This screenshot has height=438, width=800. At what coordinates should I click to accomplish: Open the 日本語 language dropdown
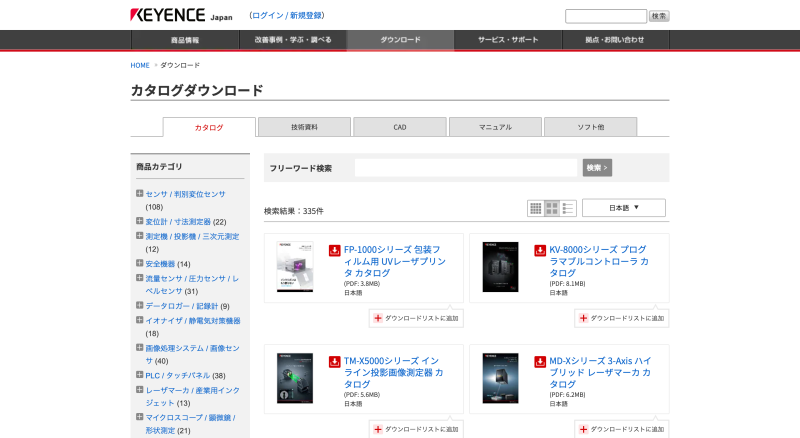point(623,208)
